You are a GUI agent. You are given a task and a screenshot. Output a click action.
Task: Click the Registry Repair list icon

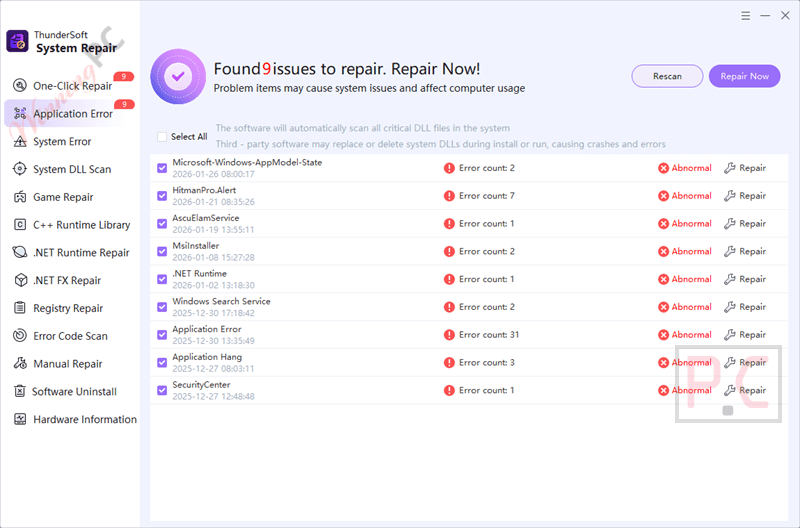pos(19,308)
